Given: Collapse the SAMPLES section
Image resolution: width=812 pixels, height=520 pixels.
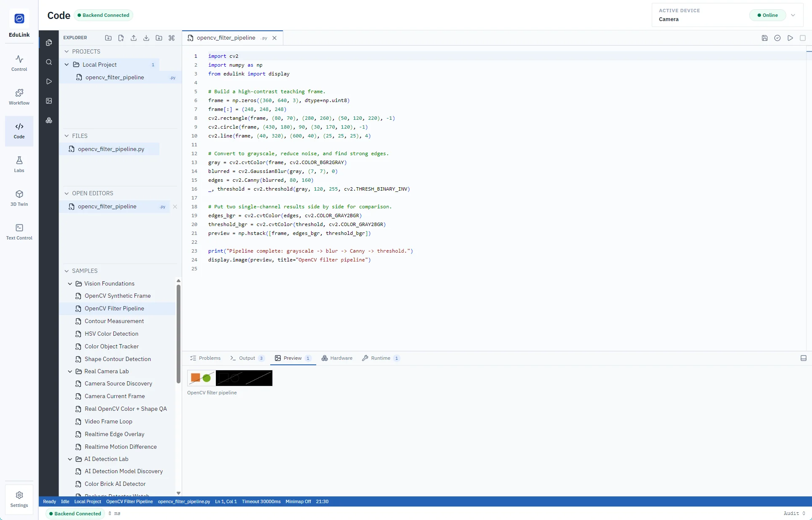Looking at the screenshot, I should point(67,271).
